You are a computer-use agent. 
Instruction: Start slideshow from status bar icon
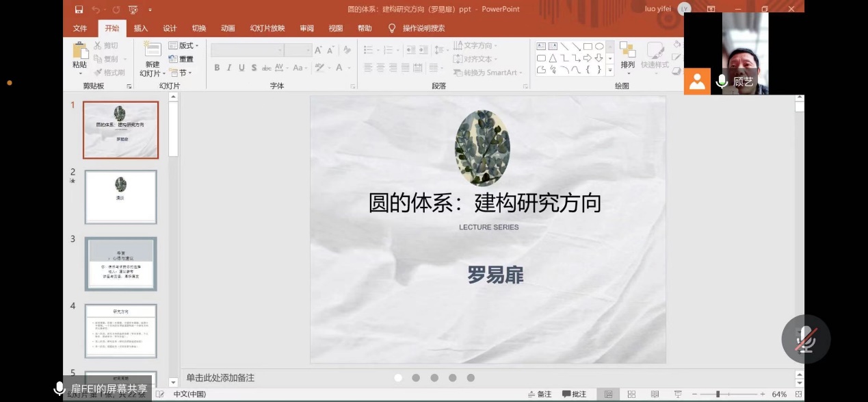(x=677, y=394)
